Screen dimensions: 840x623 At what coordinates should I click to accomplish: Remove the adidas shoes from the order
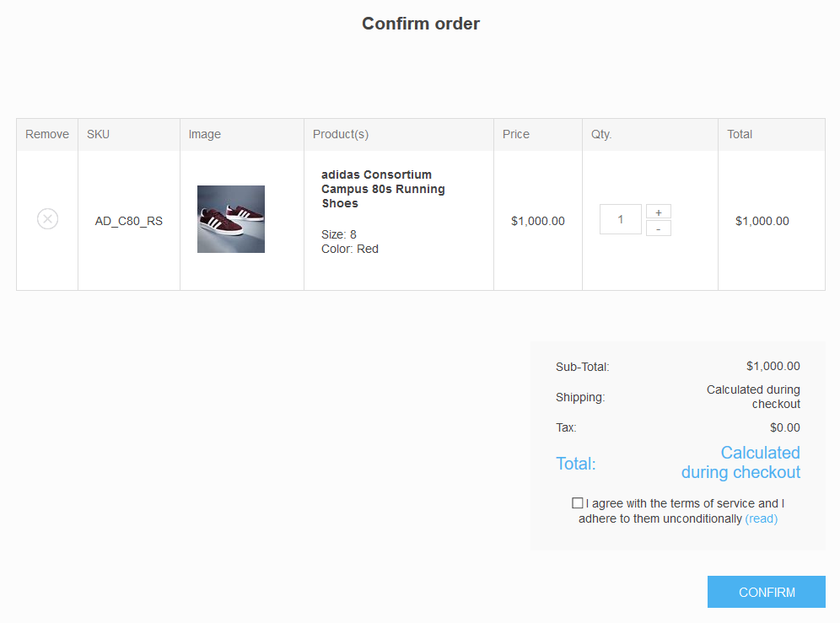47,219
